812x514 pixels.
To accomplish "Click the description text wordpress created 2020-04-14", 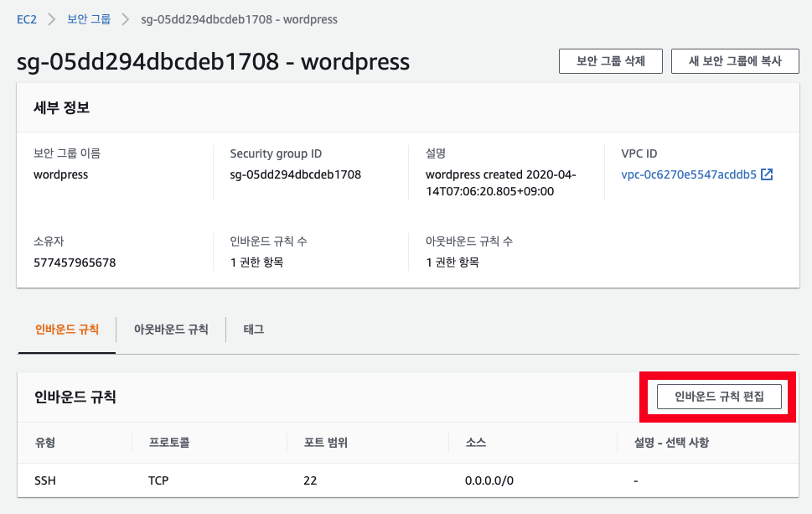I will pos(501,183).
